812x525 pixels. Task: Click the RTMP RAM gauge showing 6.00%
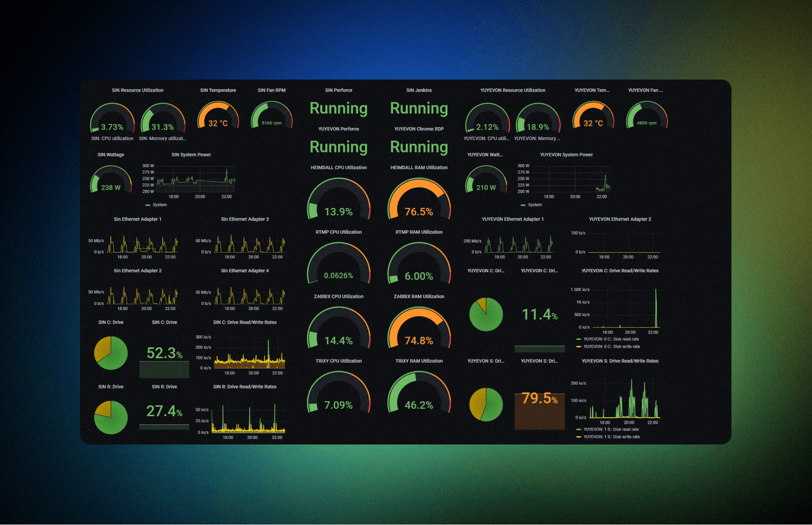419,264
